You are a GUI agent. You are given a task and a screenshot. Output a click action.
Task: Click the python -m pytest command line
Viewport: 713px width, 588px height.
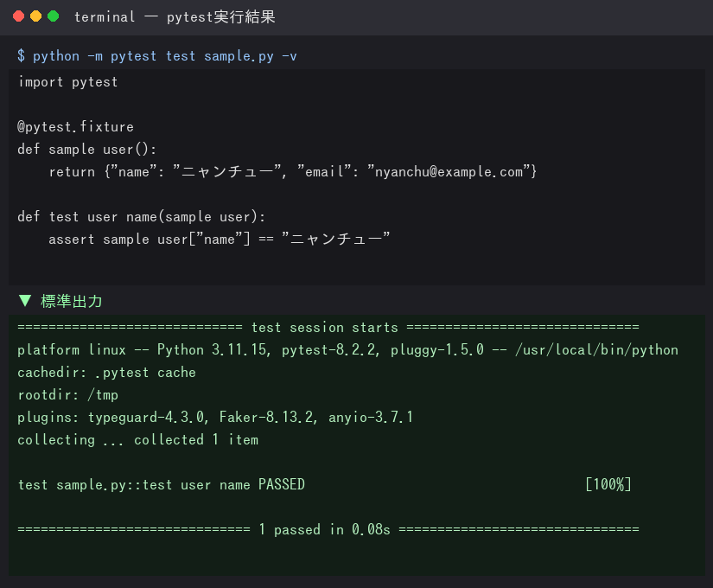tap(164, 56)
